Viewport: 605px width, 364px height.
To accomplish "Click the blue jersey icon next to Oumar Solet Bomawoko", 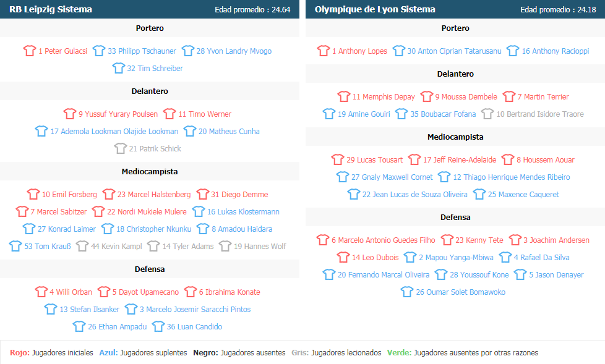I will (x=407, y=292).
